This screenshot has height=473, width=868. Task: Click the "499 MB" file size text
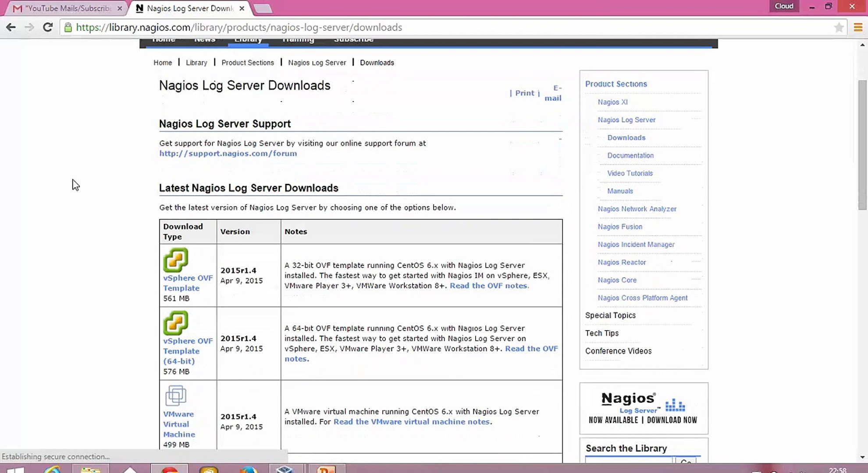click(176, 445)
